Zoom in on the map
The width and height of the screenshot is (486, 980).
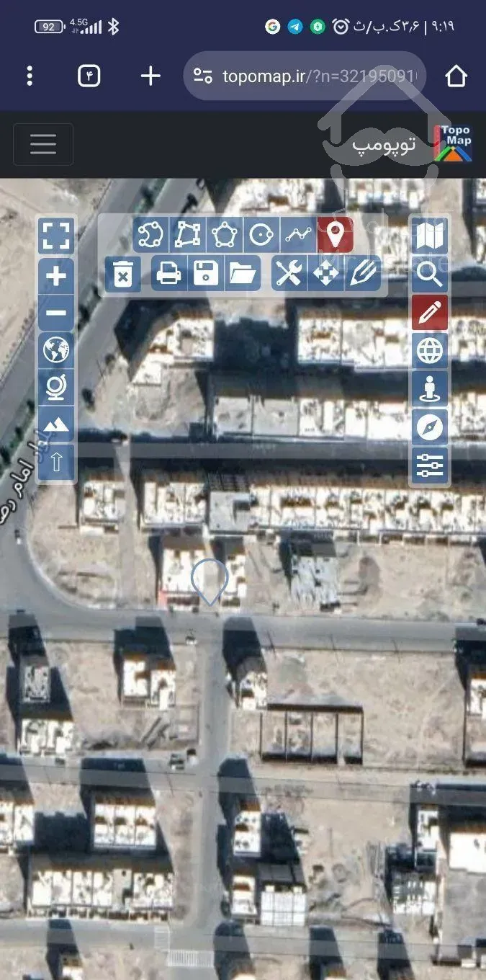(x=56, y=276)
